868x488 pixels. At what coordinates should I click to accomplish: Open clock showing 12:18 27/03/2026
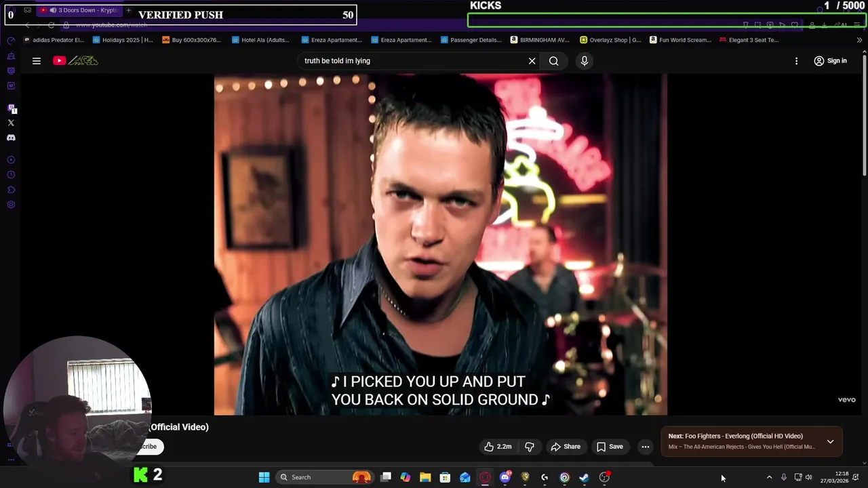[x=834, y=477]
